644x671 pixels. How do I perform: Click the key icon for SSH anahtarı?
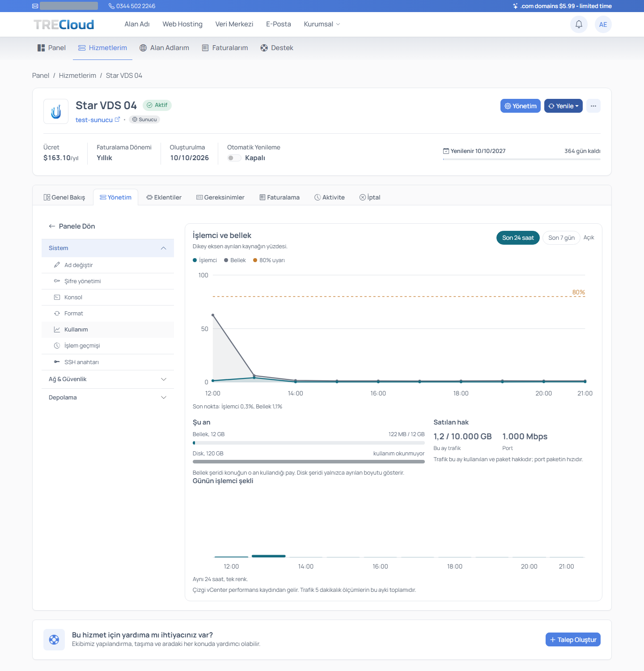57,362
